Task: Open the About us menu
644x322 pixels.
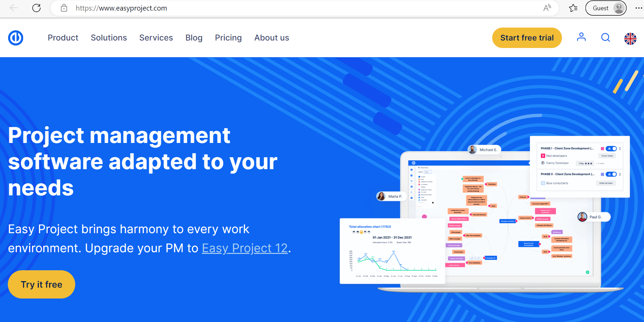Action: coord(272,38)
